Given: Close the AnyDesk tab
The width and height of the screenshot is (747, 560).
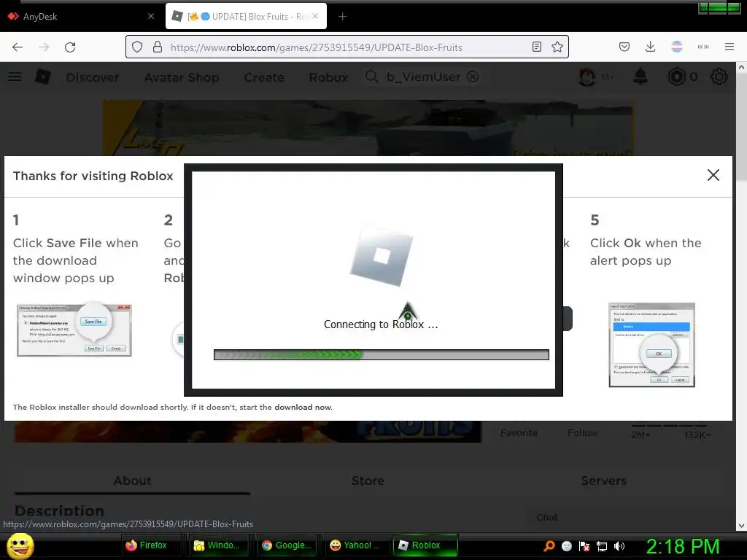Looking at the screenshot, I should pos(151,16).
